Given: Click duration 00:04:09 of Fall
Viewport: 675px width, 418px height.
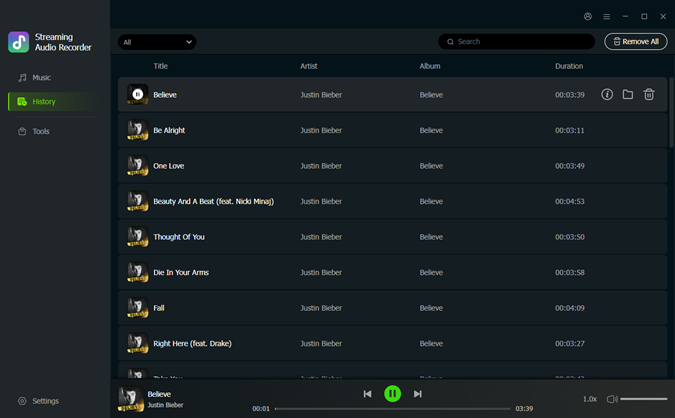Looking at the screenshot, I should tap(570, 308).
